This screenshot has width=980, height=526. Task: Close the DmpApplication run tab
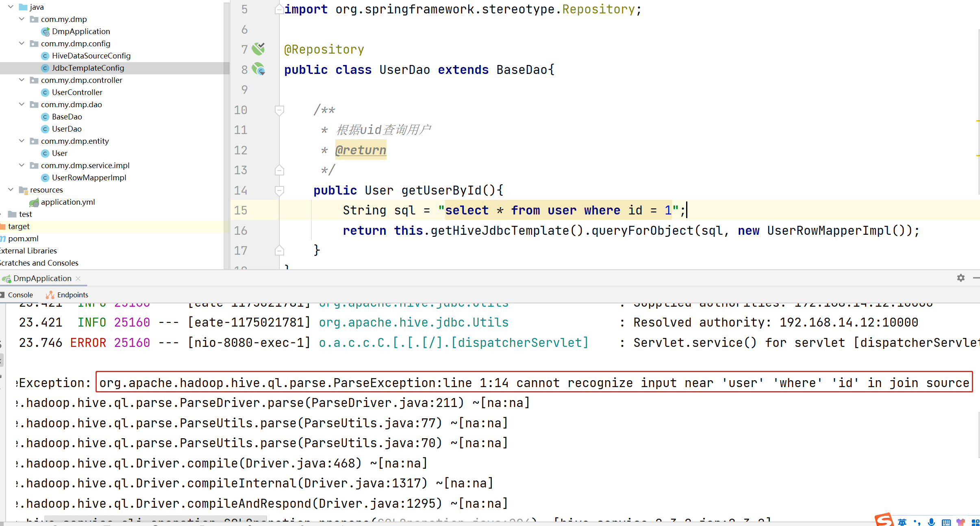click(x=78, y=278)
